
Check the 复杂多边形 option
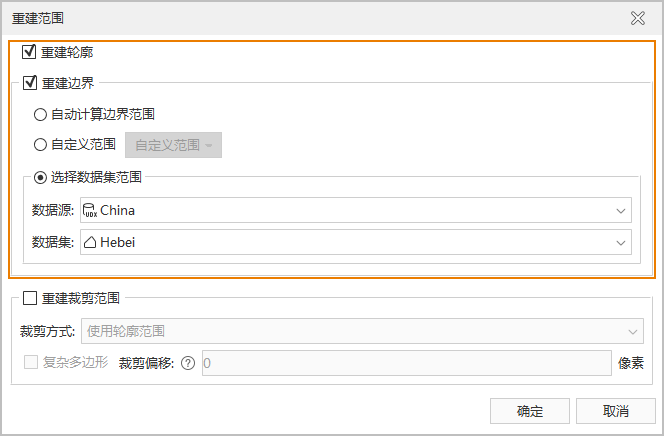[29, 362]
